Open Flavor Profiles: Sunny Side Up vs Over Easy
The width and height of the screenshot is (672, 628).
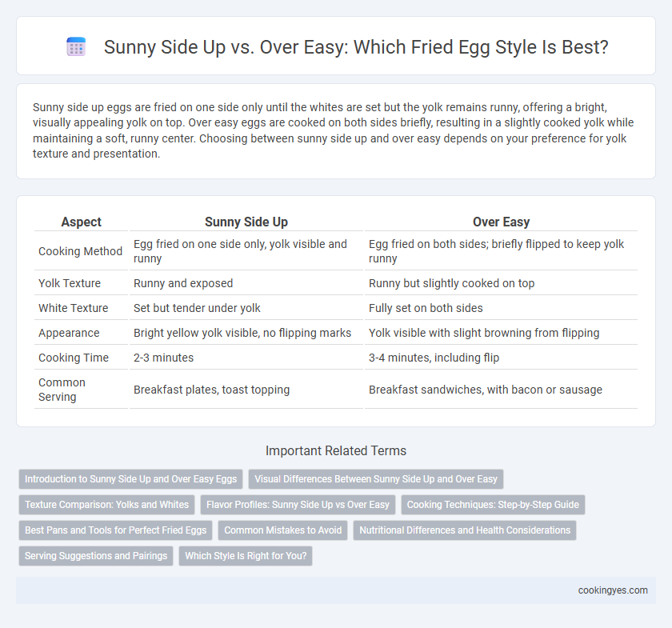[298, 505]
